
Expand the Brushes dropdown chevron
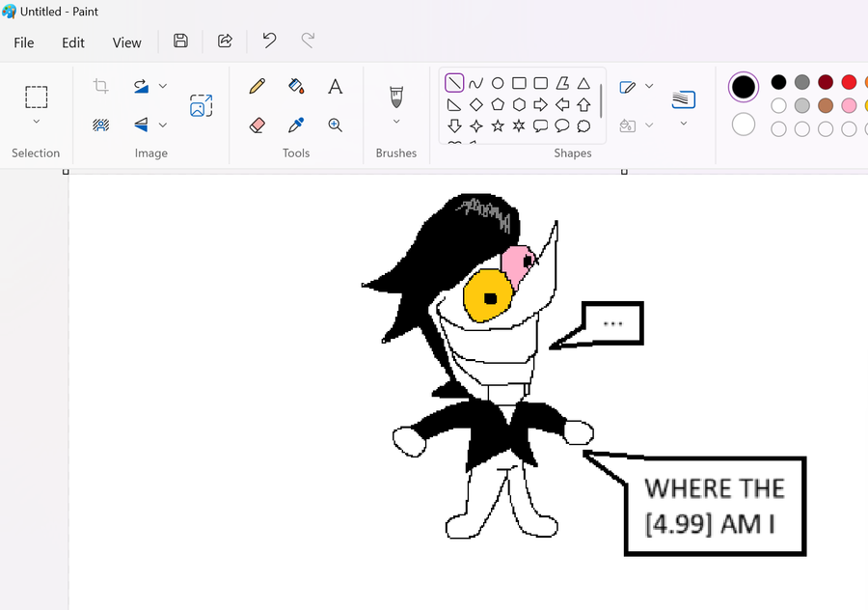point(396,122)
